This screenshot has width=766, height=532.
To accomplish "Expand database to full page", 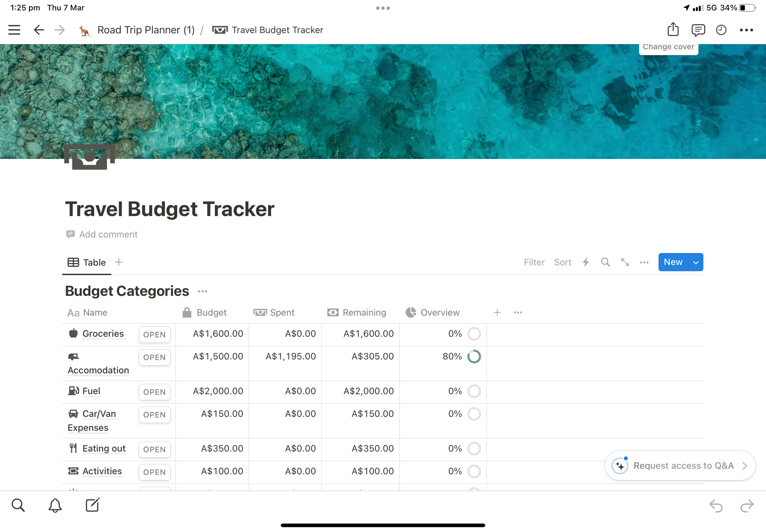I will tap(625, 262).
